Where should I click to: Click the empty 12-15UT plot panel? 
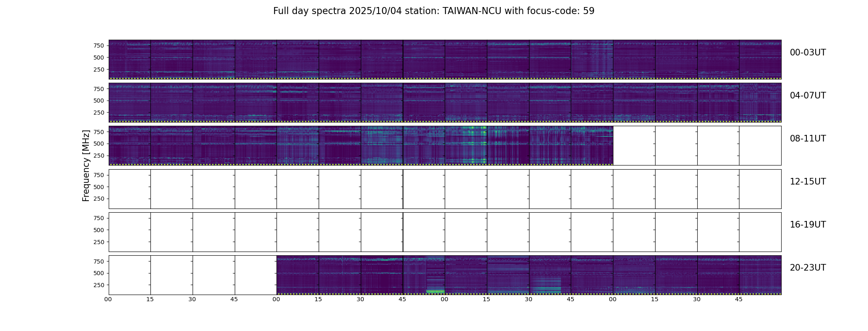(x=445, y=189)
